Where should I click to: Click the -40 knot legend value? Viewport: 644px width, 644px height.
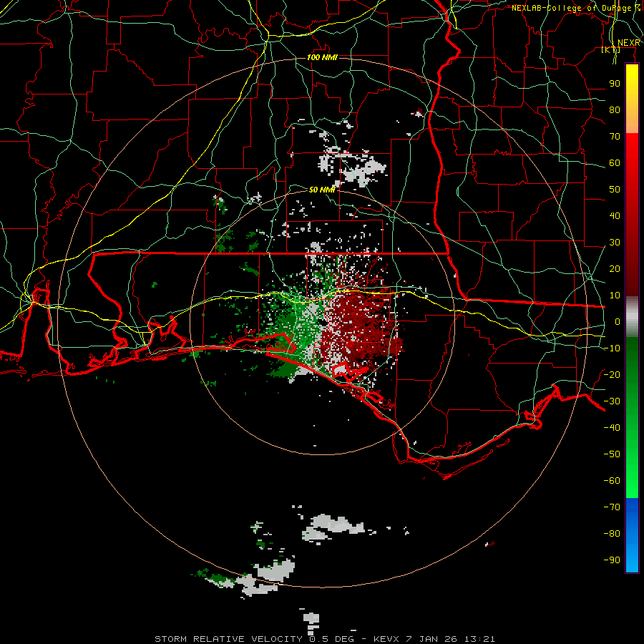pyautogui.click(x=612, y=428)
